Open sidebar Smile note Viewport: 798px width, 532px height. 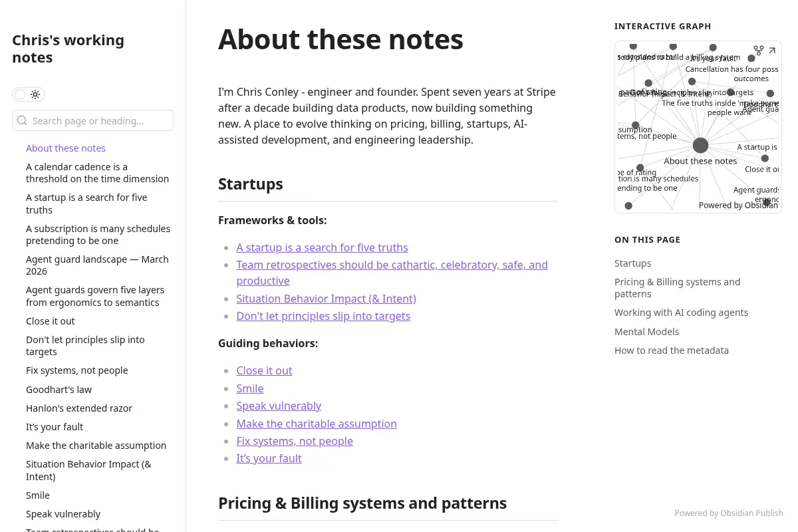(x=38, y=495)
